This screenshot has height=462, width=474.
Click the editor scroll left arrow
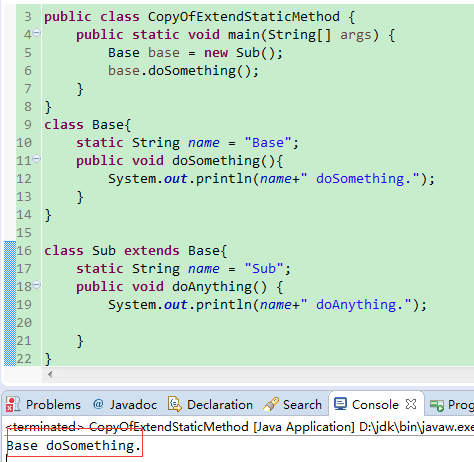coord(50,374)
